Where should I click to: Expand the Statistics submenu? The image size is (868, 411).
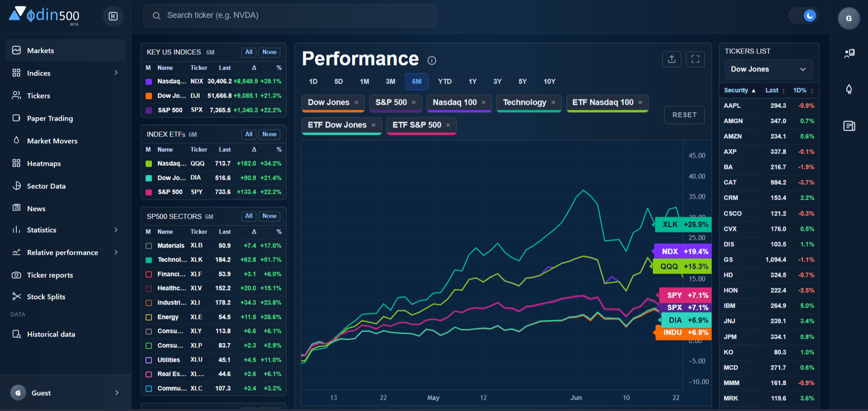[116, 229]
